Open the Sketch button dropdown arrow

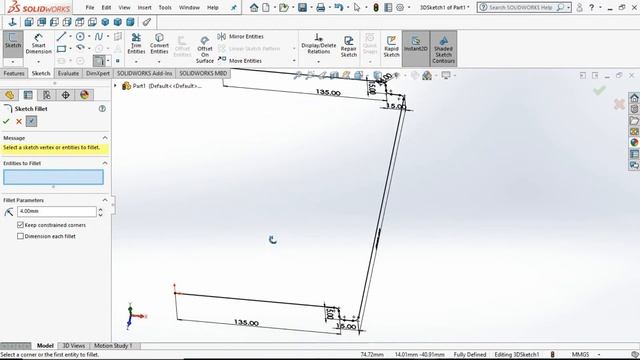[13, 62]
